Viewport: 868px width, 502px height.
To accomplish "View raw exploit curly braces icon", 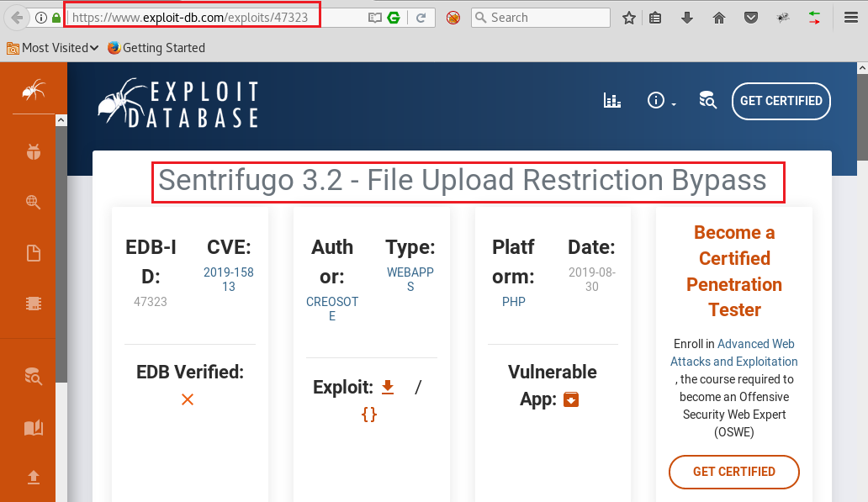I will coord(369,414).
